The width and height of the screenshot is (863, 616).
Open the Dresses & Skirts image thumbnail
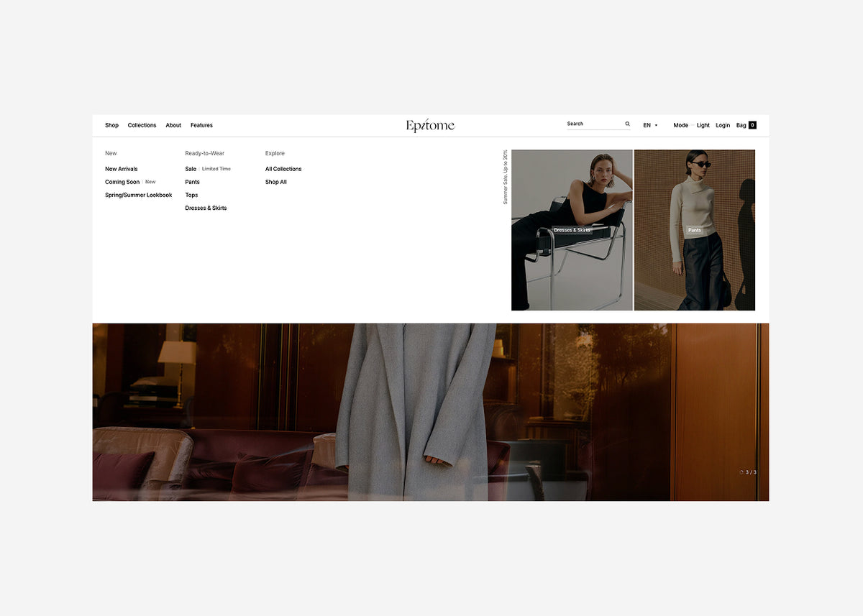point(572,230)
